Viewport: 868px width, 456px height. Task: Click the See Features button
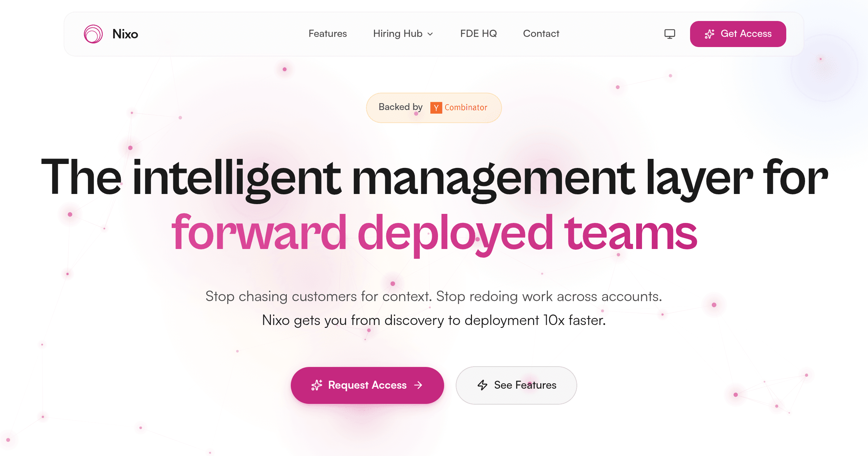(x=516, y=385)
